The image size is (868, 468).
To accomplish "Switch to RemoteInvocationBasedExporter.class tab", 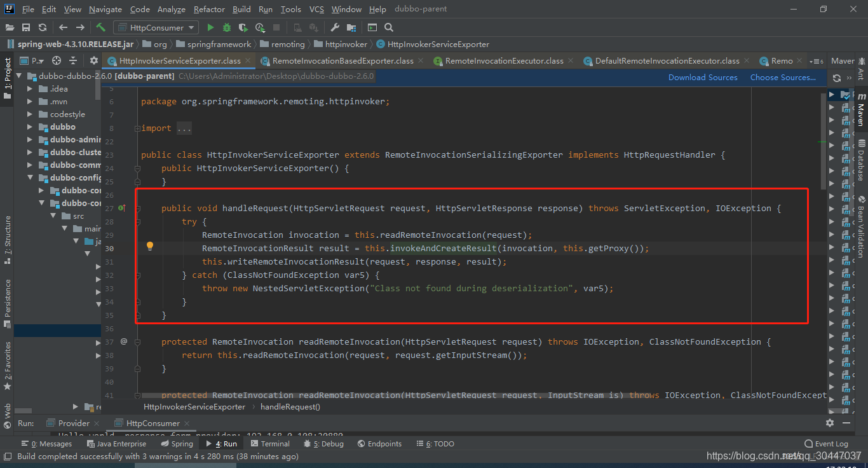I will 342,61.
